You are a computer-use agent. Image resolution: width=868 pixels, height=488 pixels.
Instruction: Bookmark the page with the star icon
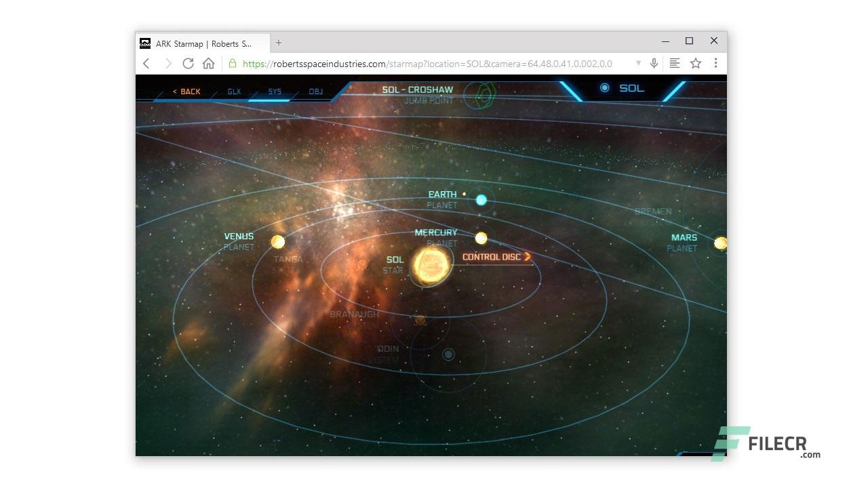coord(696,63)
